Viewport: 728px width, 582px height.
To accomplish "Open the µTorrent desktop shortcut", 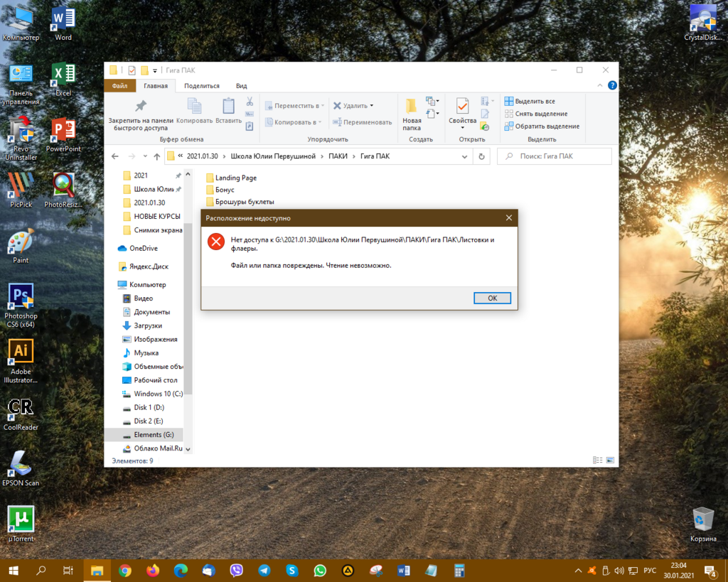I will (x=21, y=524).
